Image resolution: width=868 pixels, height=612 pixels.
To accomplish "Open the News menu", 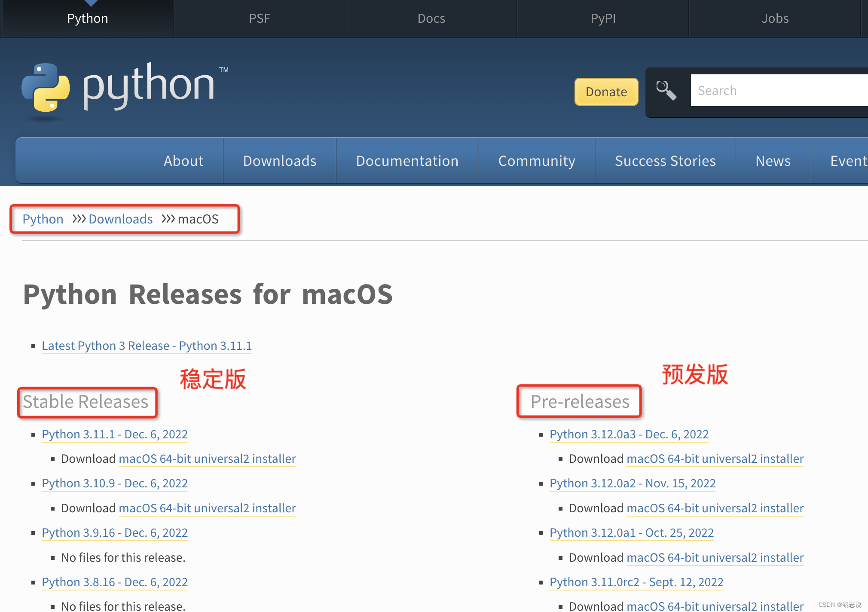I will 773,160.
